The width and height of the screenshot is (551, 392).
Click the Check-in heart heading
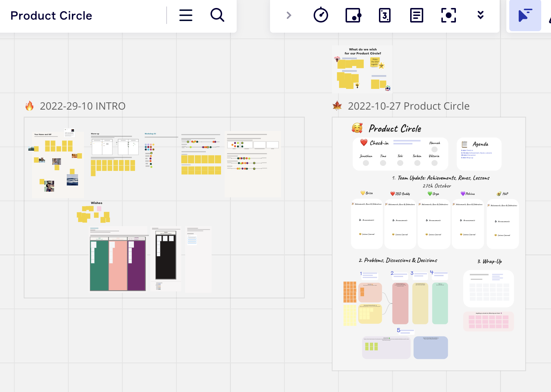click(374, 143)
